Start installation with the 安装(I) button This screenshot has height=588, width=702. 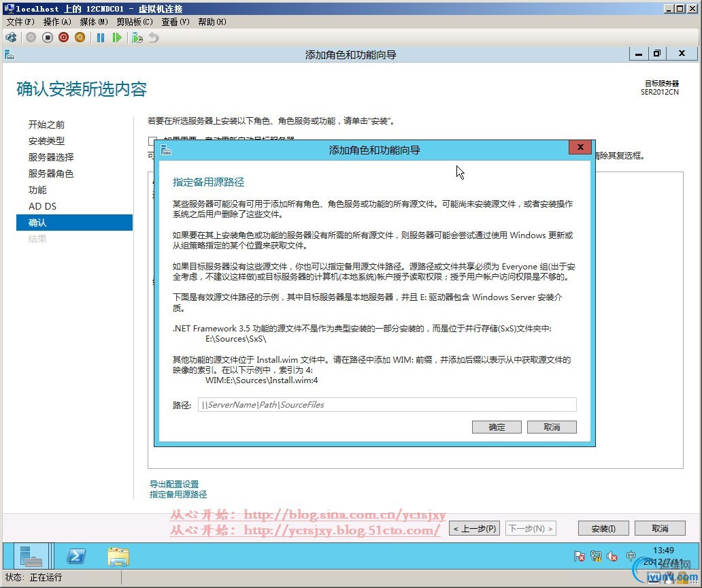(603, 528)
